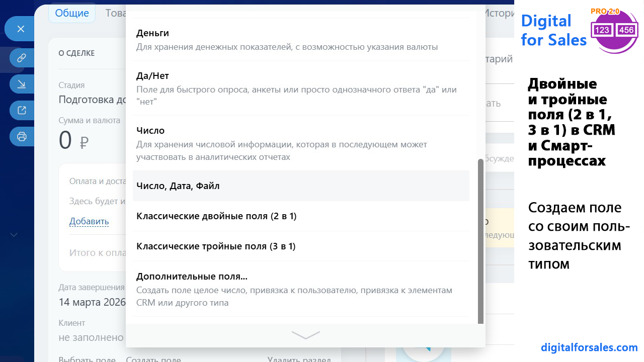Switch to the Общие tab
Screen dimensions: 644x362
tap(72, 14)
